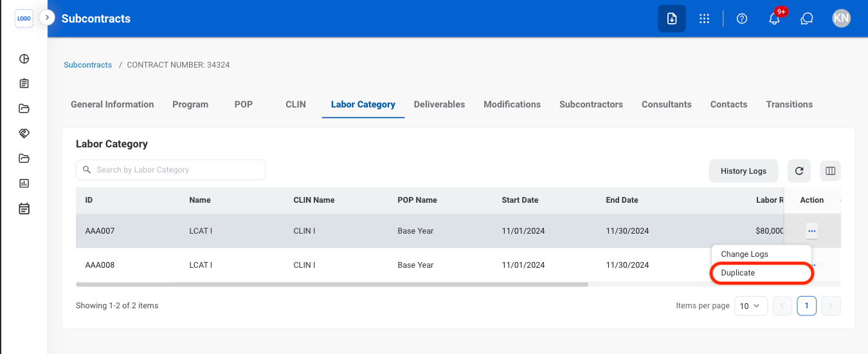Open the tags sidebar icon
Screen dimensions: 868x354
24,133
